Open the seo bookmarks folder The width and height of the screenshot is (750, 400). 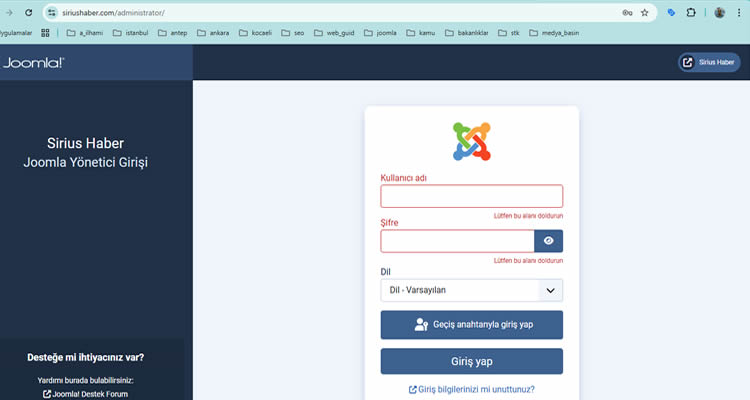click(293, 33)
